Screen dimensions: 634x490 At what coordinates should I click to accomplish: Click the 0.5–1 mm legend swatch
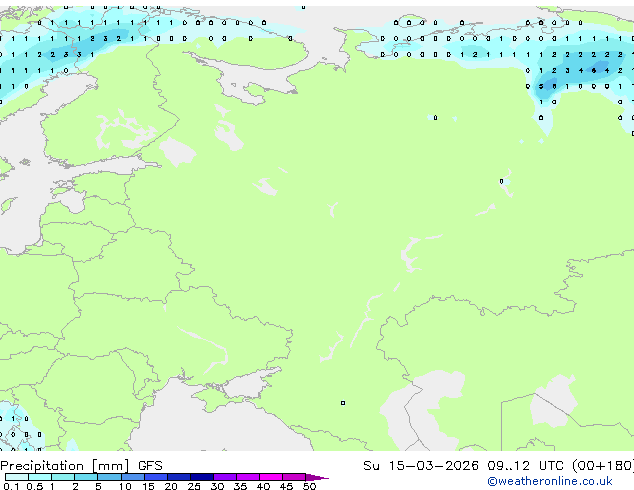pos(40,477)
